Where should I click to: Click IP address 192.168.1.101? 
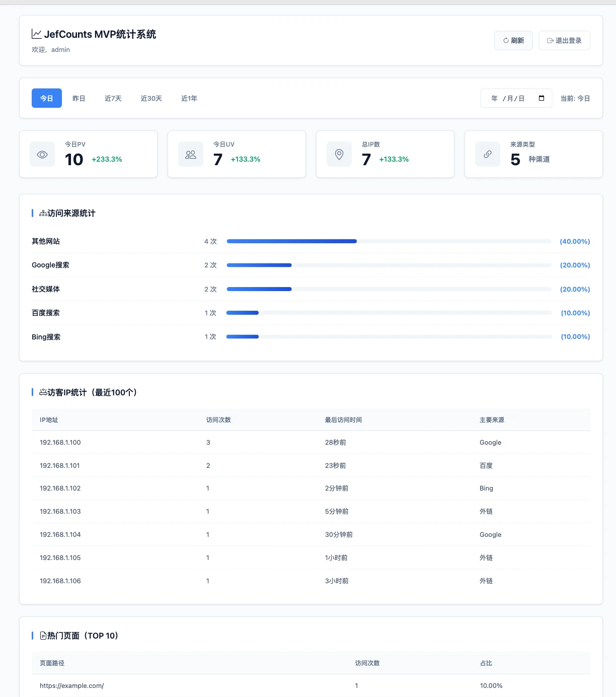tap(60, 465)
